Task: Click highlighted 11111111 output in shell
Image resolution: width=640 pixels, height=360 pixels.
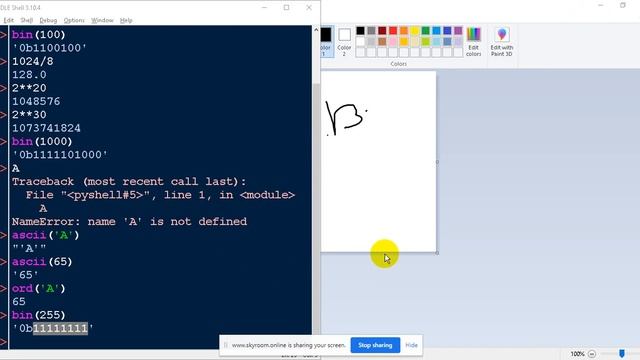Action: coord(60,329)
